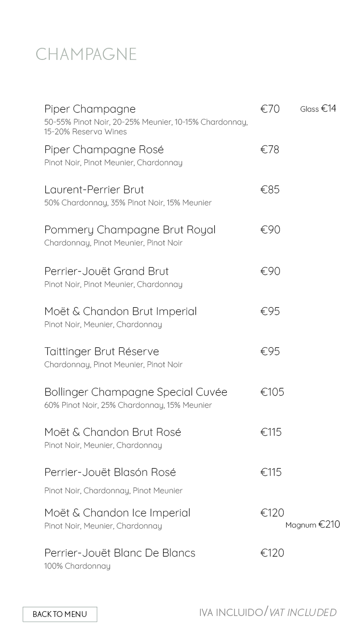Choose Taittinger Brut Réserve entry
The image size is (362, 644).
click(102, 351)
